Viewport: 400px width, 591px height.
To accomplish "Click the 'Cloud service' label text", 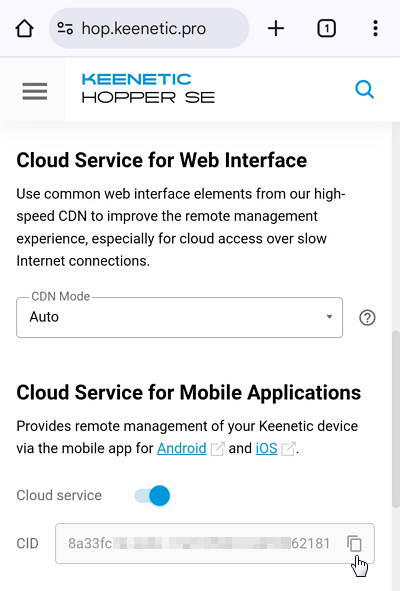I will coord(59,495).
